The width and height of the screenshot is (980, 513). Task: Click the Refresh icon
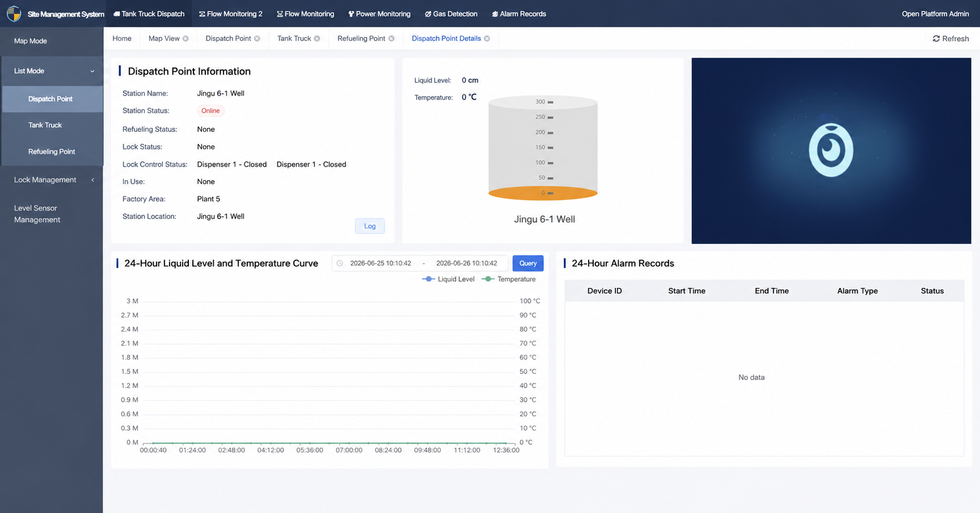click(936, 38)
